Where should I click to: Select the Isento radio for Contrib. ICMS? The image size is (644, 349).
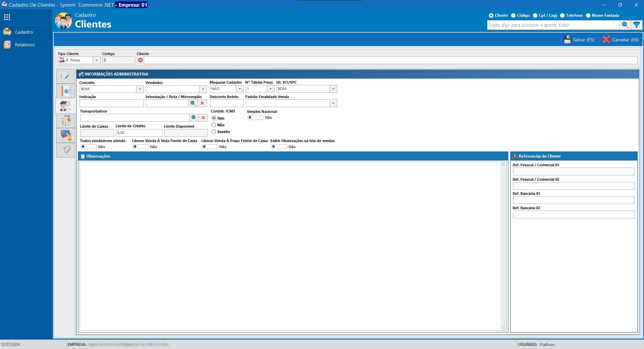[x=214, y=132]
